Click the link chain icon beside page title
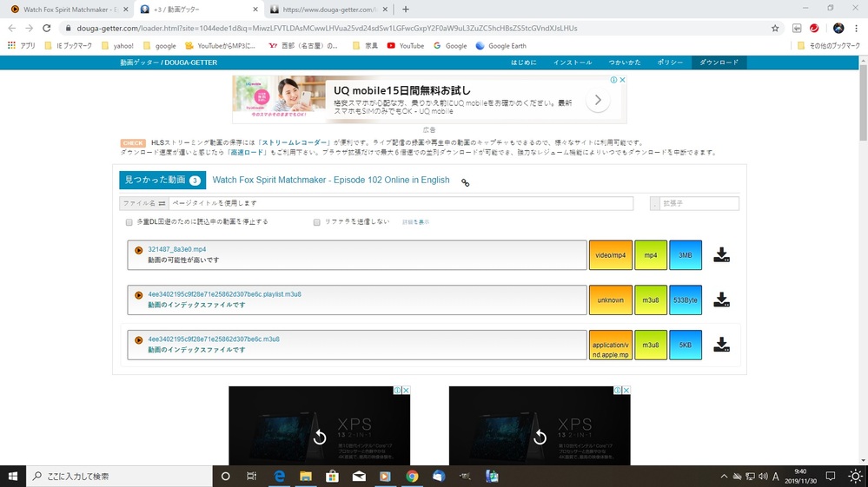 click(x=465, y=182)
